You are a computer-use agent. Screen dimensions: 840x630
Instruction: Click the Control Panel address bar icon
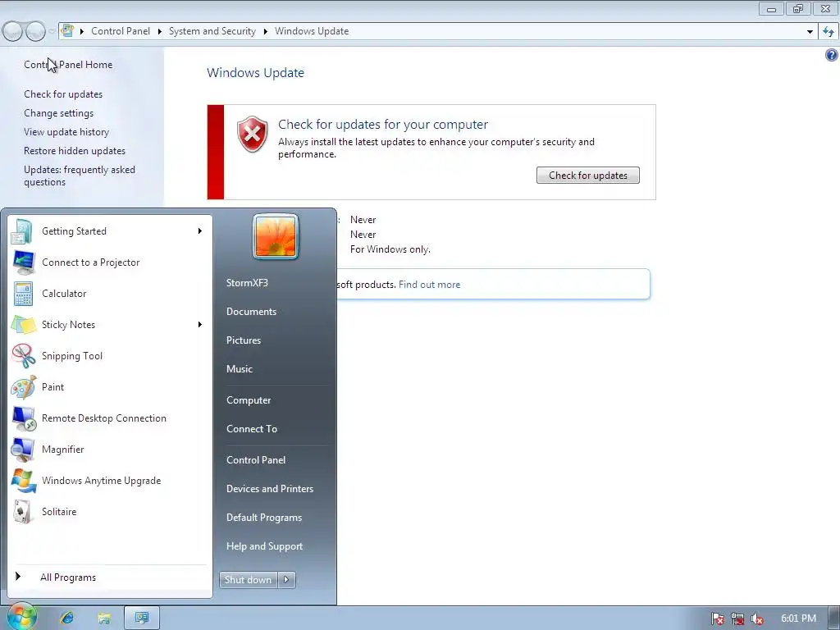67,30
